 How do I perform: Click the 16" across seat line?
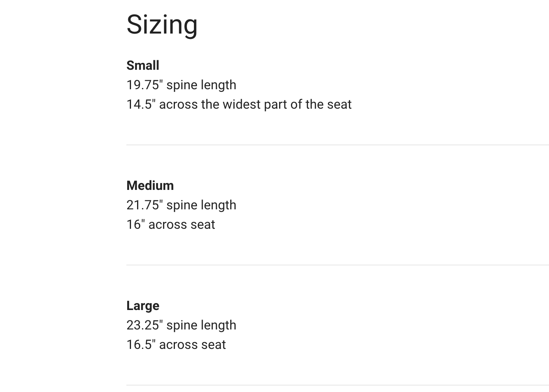[x=171, y=225]
